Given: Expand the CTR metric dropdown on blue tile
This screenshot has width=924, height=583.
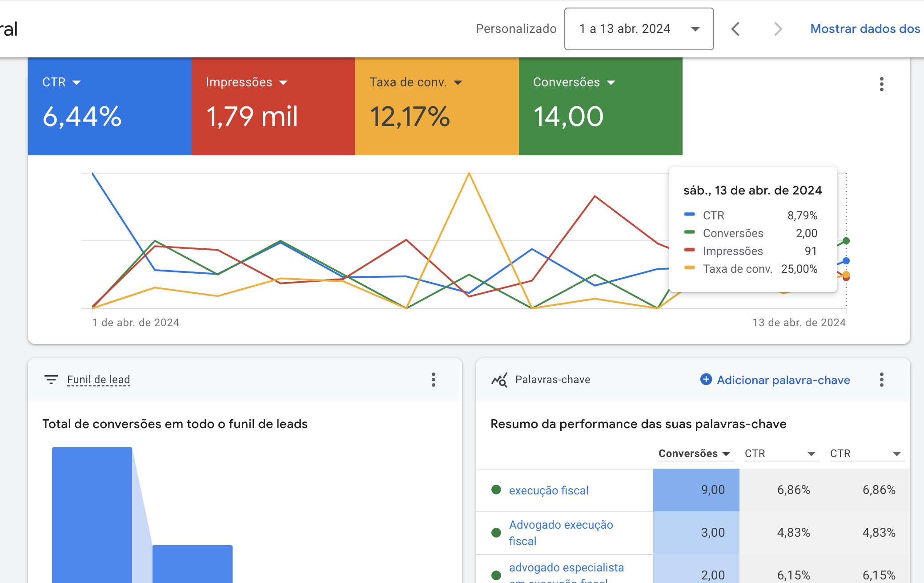Looking at the screenshot, I should click(x=76, y=82).
